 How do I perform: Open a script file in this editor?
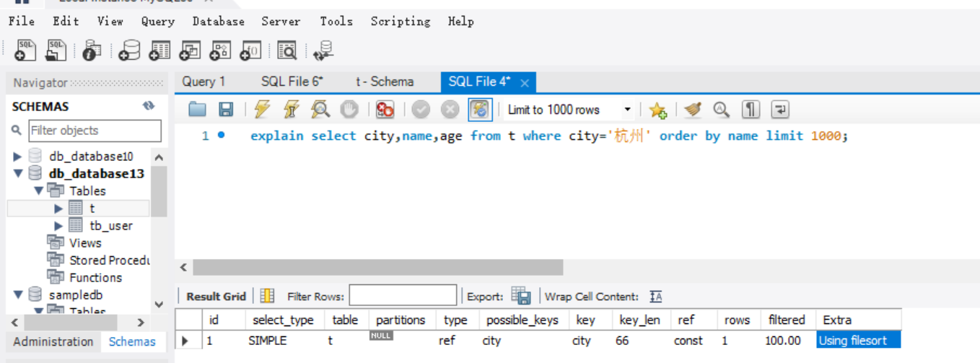(197, 110)
